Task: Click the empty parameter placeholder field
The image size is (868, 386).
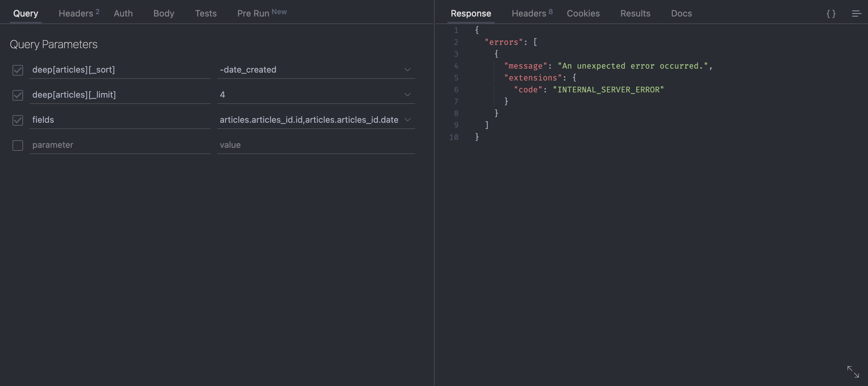Action: [120, 145]
